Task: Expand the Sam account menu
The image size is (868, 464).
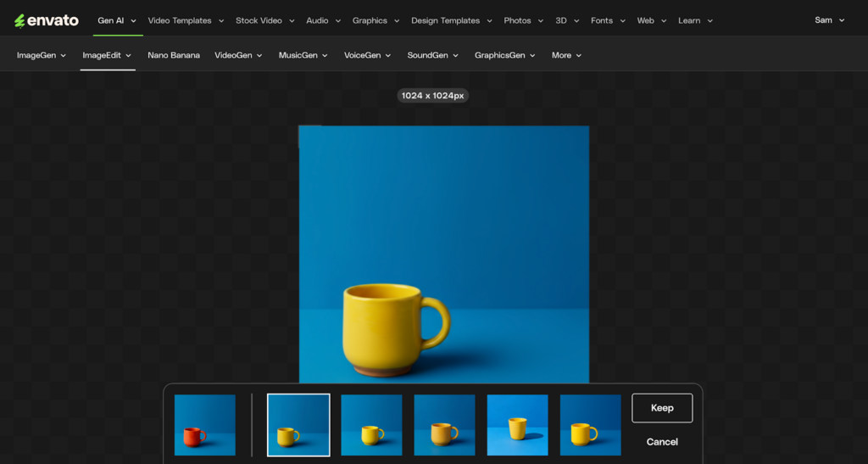Action: pos(829,20)
